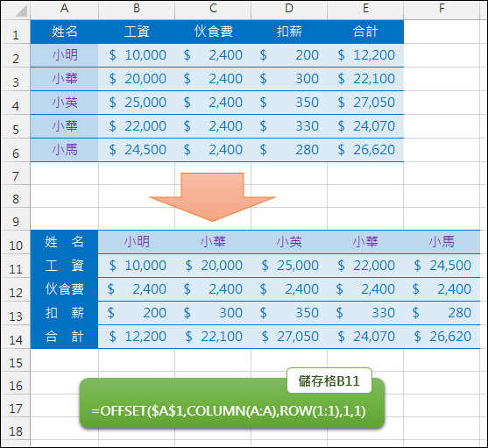
Task: Select column B header
Action: [x=137, y=9]
